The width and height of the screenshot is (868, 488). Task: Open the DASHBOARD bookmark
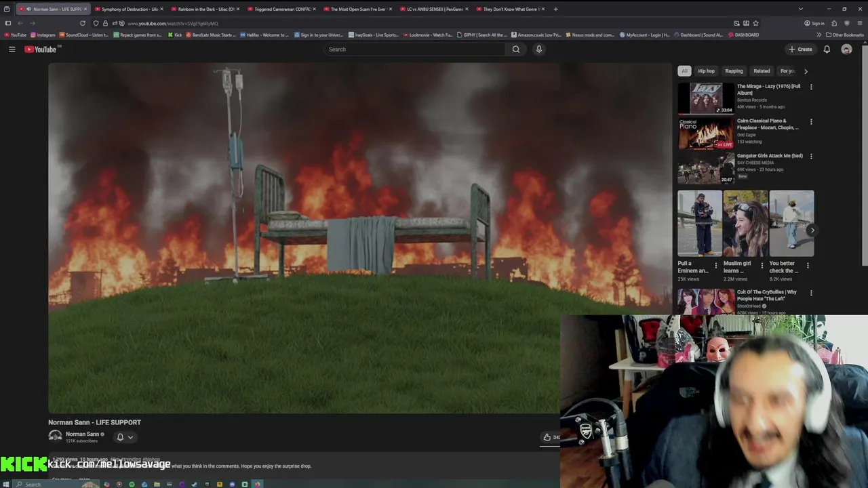tap(743, 35)
